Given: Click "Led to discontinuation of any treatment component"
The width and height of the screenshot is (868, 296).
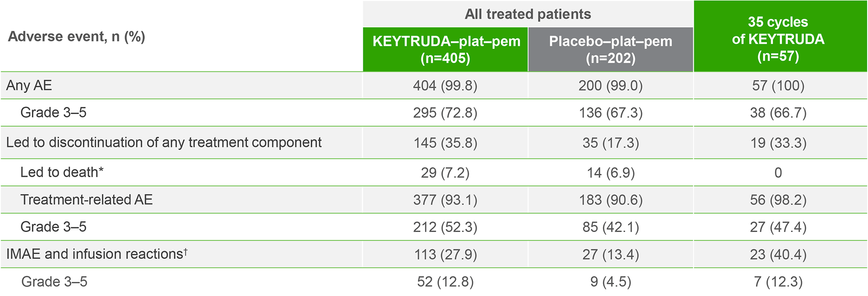Looking at the screenshot, I should [164, 143].
